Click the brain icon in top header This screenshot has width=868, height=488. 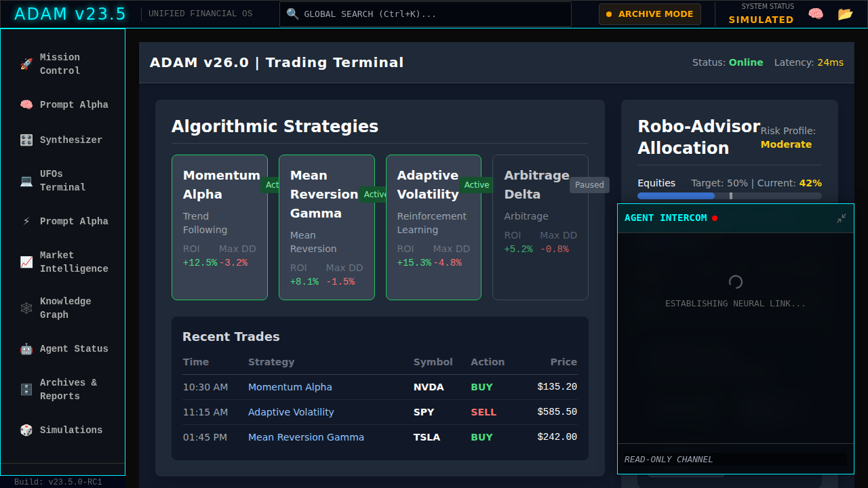point(816,14)
